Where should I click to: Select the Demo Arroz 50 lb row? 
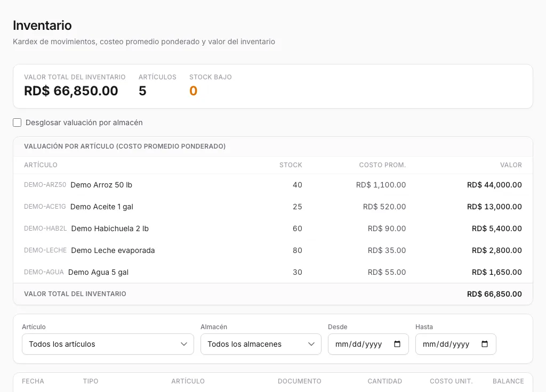[x=273, y=185]
